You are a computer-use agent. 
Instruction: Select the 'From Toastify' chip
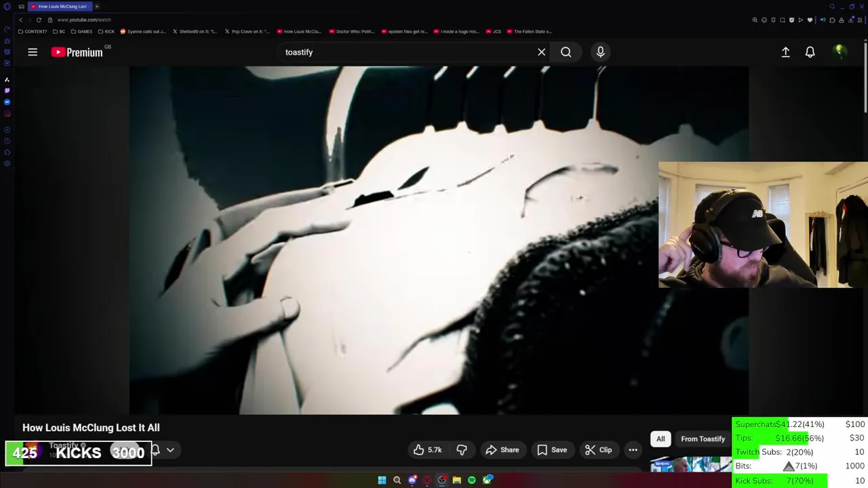point(703,439)
